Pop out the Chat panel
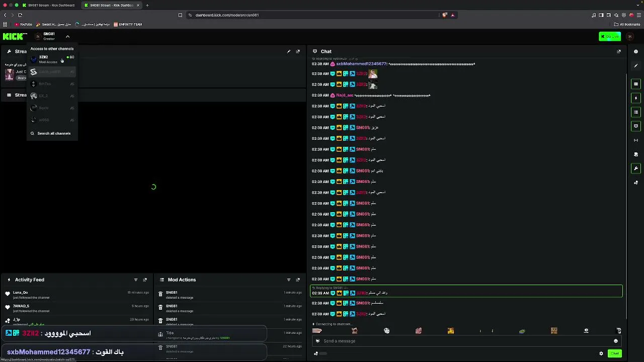This screenshot has width=644, height=362. pyautogui.click(x=619, y=51)
